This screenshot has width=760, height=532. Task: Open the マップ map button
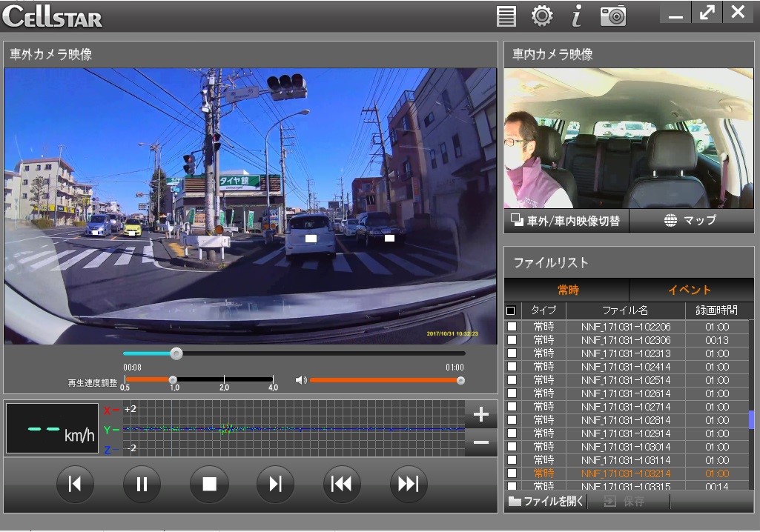pyautogui.click(x=690, y=221)
